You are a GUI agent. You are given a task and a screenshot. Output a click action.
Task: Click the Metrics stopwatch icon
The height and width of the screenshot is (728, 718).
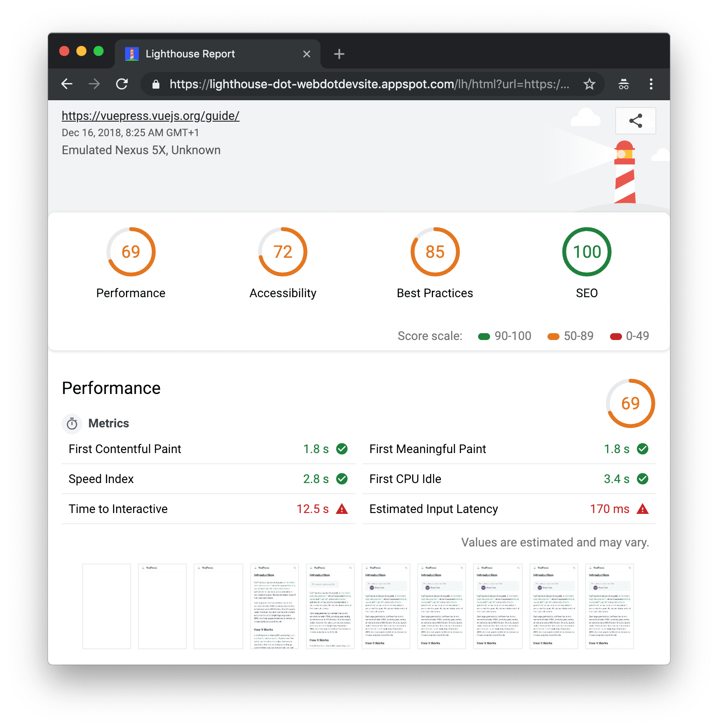click(72, 424)
